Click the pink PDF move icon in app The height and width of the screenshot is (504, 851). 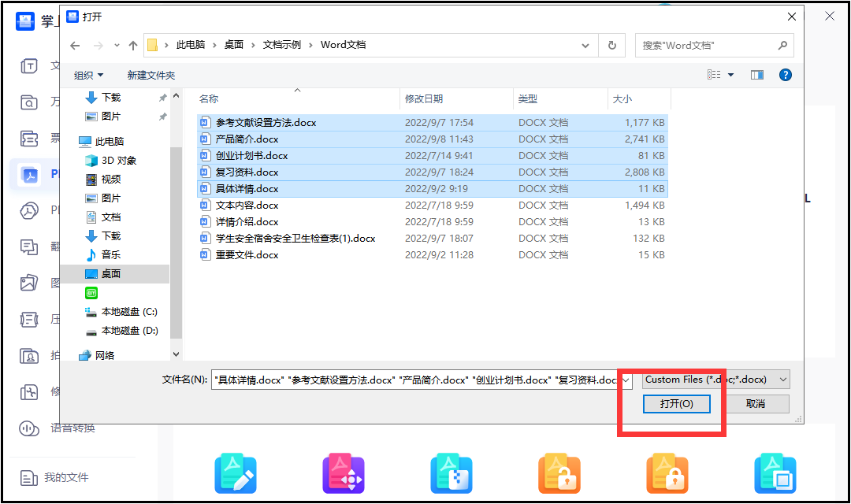point(344,473)
